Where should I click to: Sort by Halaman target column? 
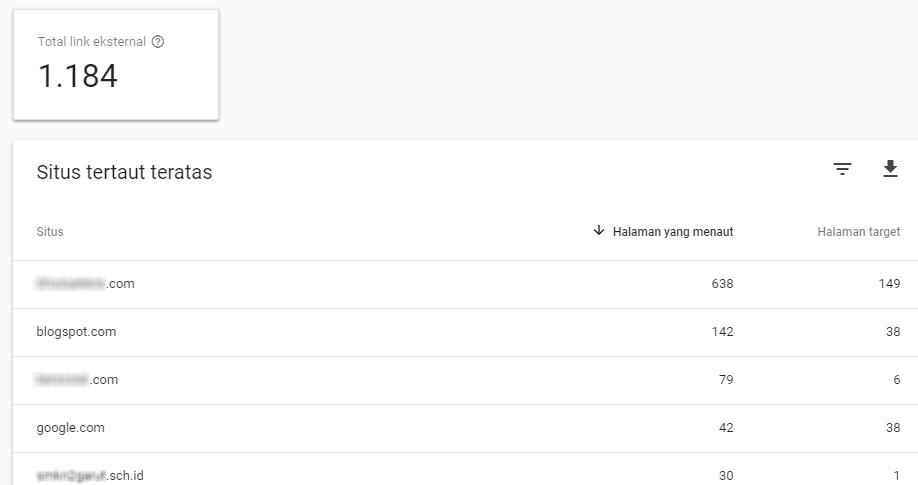point(858,232)
